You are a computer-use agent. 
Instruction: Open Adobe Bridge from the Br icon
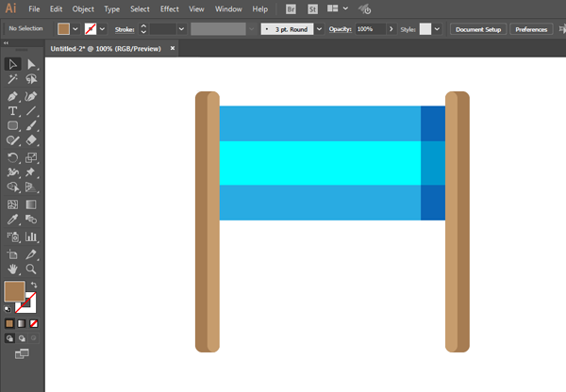point(291,8)
